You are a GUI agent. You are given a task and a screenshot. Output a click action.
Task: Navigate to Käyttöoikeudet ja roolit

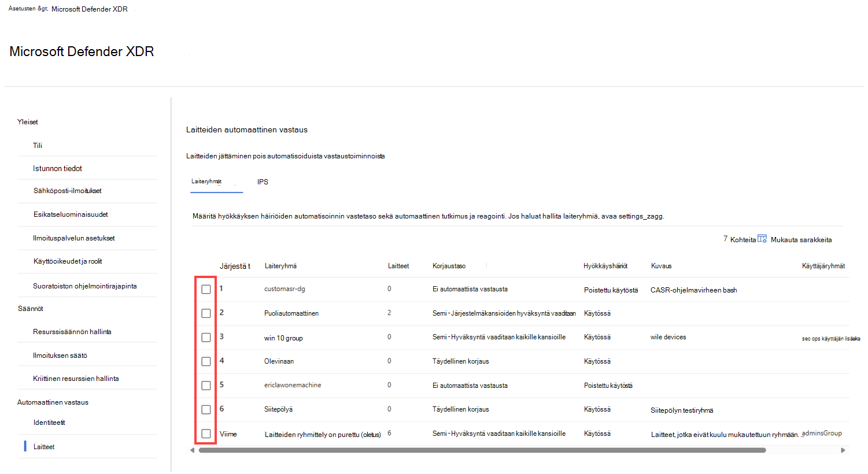click(x=68, y=261)
